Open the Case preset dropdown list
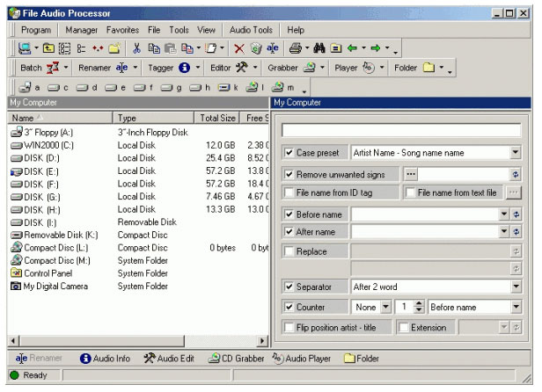542x392 pixels. (515, 152)
